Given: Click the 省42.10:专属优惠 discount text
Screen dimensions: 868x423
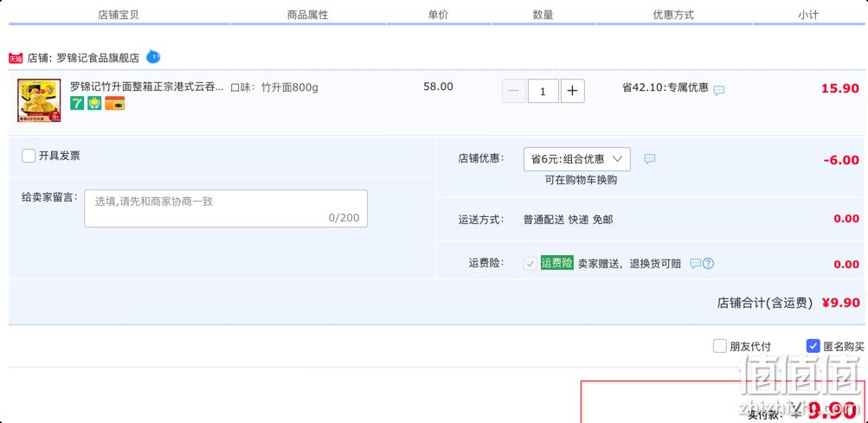Looking at the screenshot, I should click(x=665, y=87).
